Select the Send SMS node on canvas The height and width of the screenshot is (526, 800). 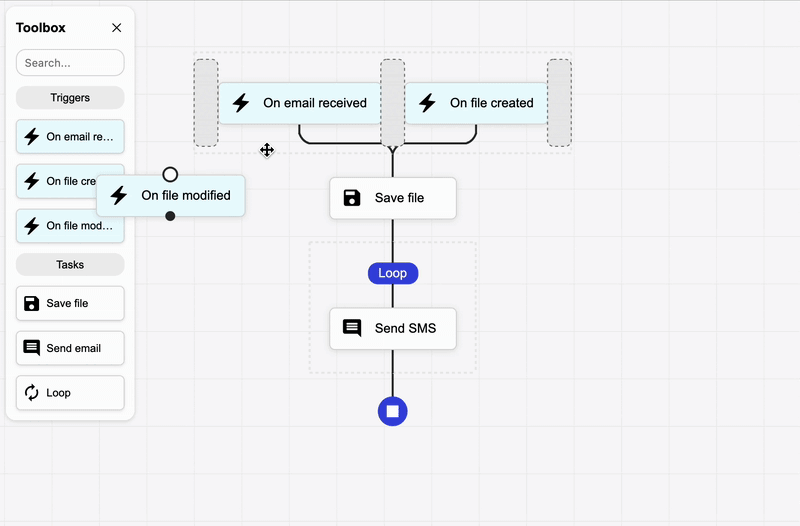(393, 329)
